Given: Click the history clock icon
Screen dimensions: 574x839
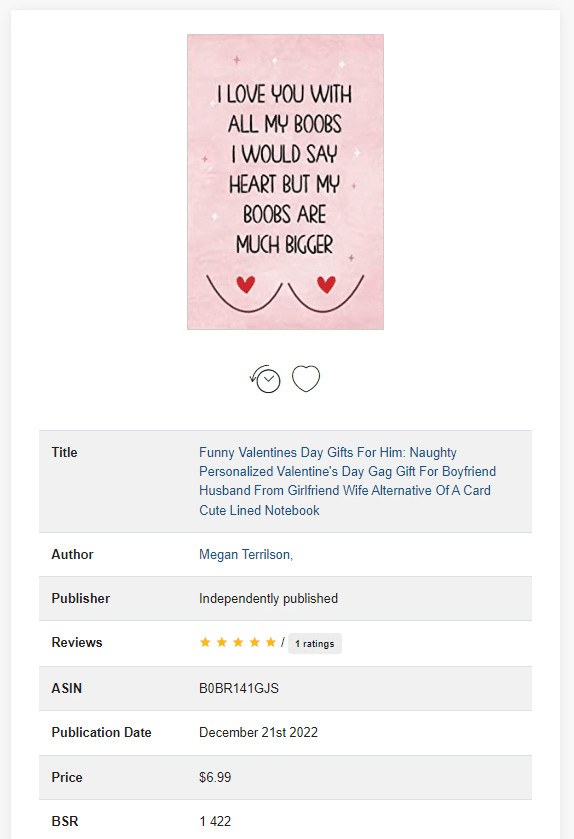Looking at the screenshot, I should tap(265, 379).
